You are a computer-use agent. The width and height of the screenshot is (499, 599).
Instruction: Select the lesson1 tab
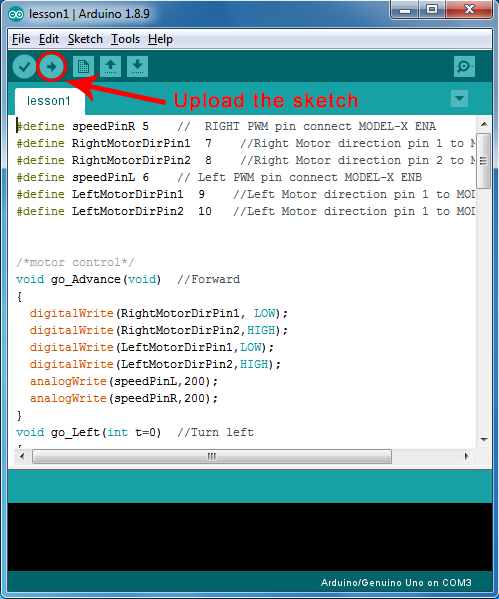point(49,101)
